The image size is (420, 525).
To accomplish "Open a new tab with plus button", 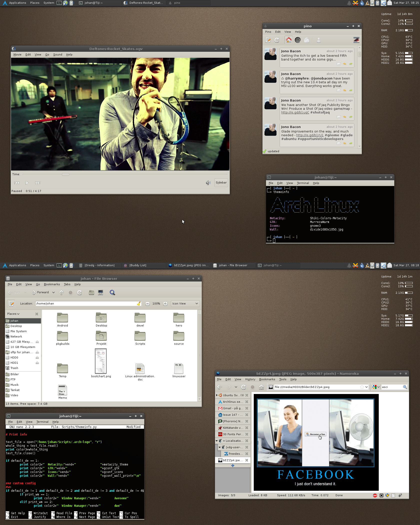I will (x=233, y=465).
